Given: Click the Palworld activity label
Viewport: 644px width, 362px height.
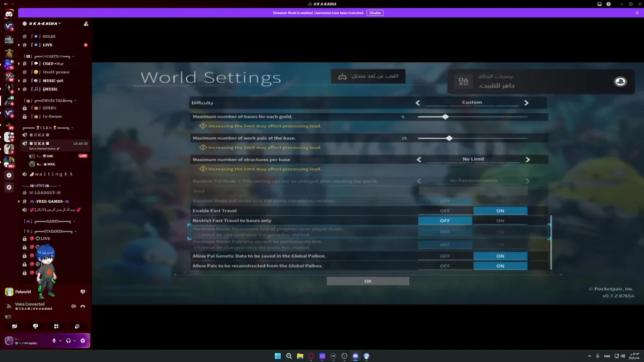Looking at the screenshot, I should click(23, 292).
